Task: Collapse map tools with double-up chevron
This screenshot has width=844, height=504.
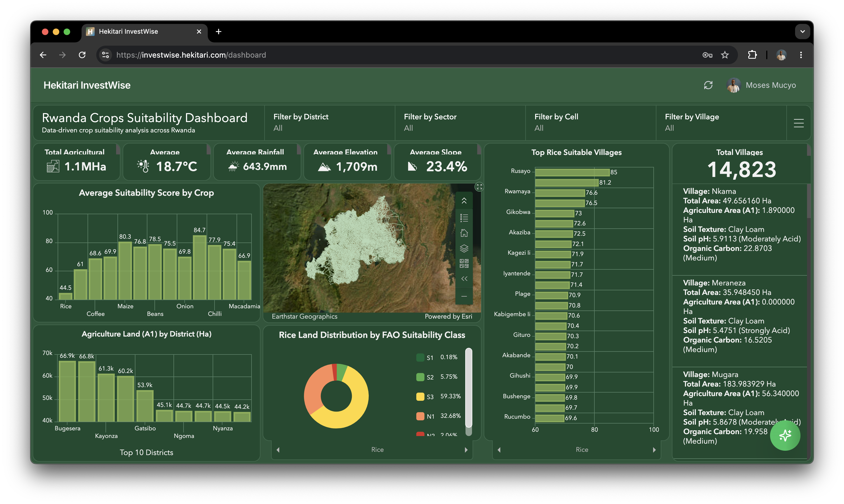Action: pos(464,201)
